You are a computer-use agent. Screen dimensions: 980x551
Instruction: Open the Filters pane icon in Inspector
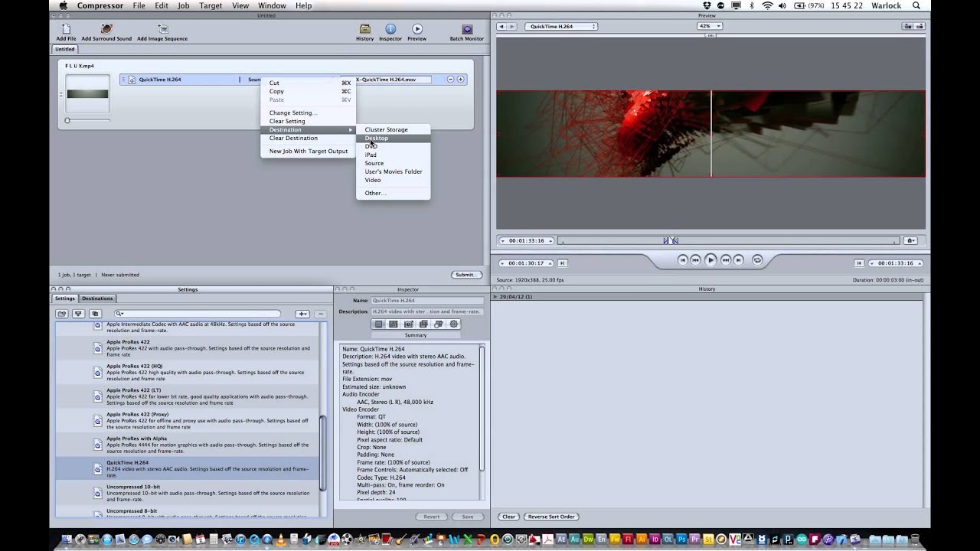pos(423,324)
